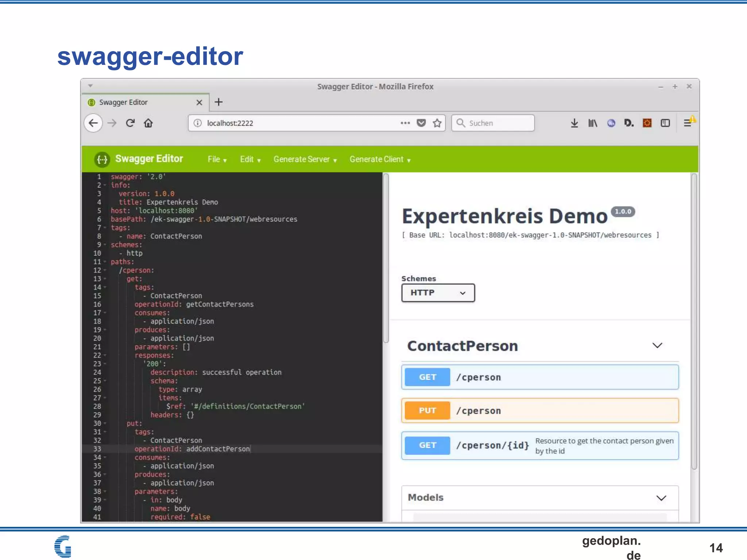Toggle the sidebar view icon
This screenshot has width=747, height=560.
(x=665, y=123)
